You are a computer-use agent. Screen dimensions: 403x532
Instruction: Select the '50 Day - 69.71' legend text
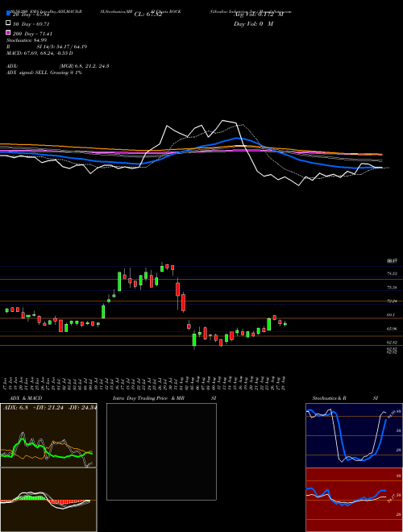pos(31,24)
